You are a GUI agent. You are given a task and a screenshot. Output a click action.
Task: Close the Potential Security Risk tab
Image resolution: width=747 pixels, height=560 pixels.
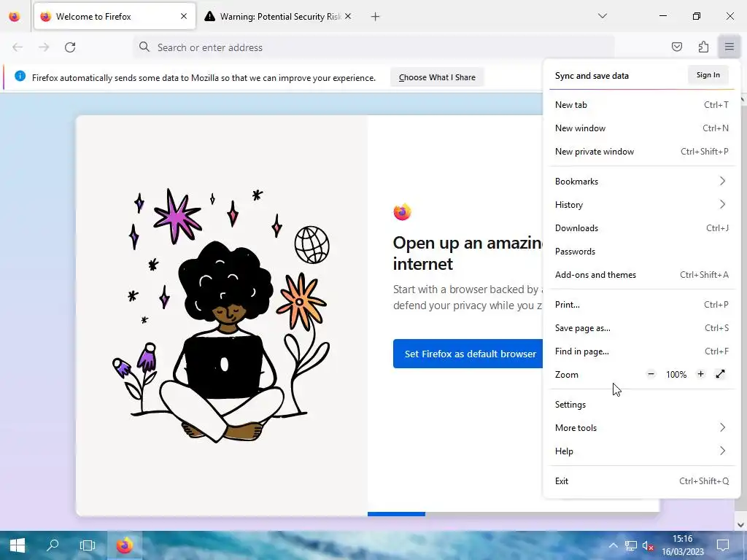(x=348, y=16)
